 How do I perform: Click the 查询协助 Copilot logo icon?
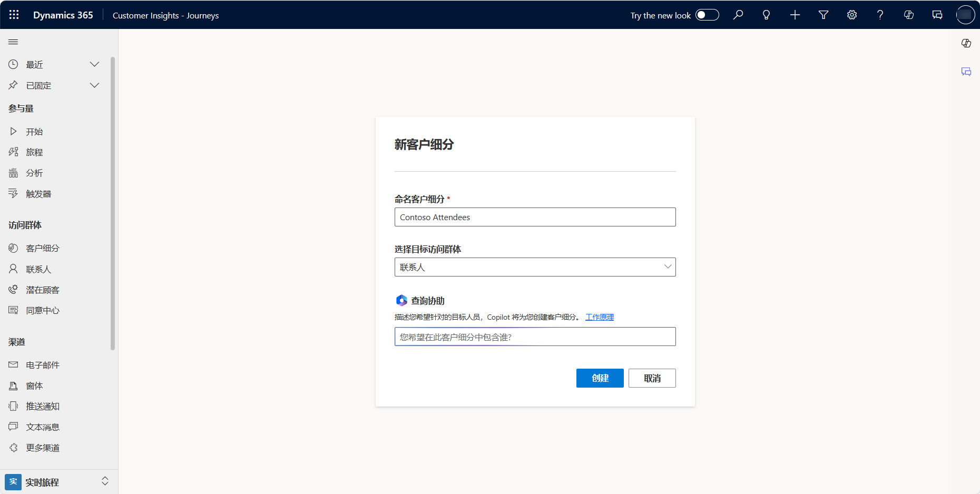pos(401,300)
